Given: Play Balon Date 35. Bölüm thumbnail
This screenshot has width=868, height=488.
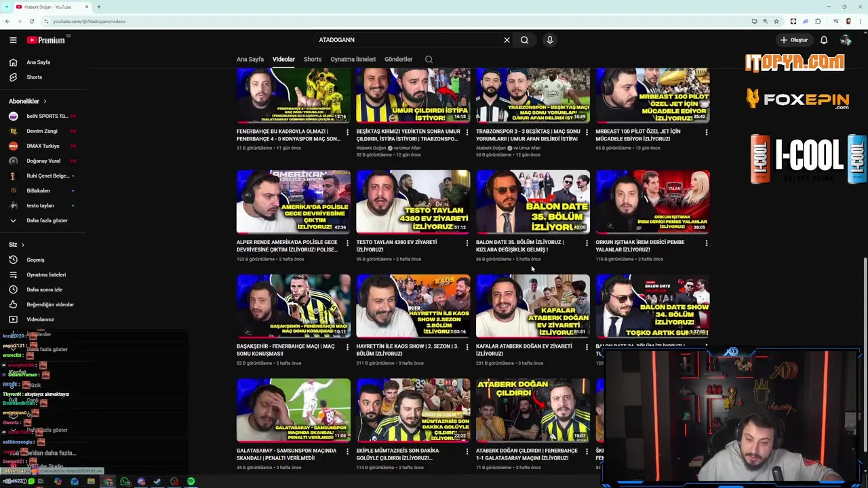Looking at the screenshot, I should 532,202.
